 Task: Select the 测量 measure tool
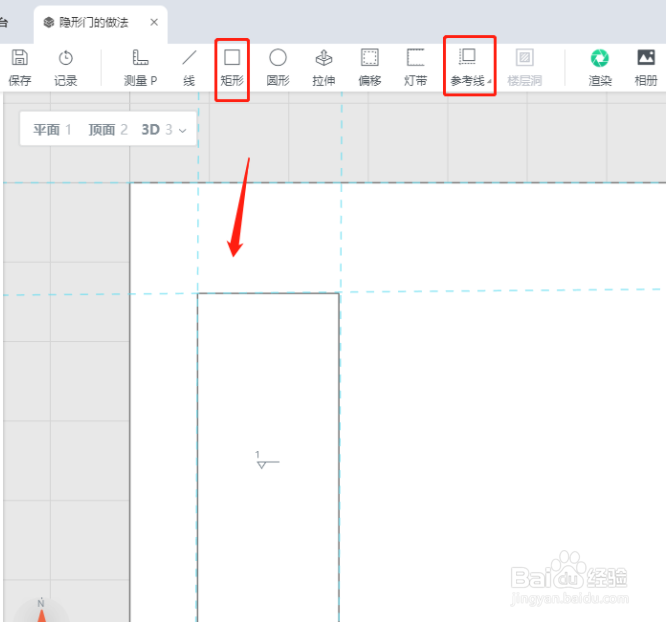140,68
